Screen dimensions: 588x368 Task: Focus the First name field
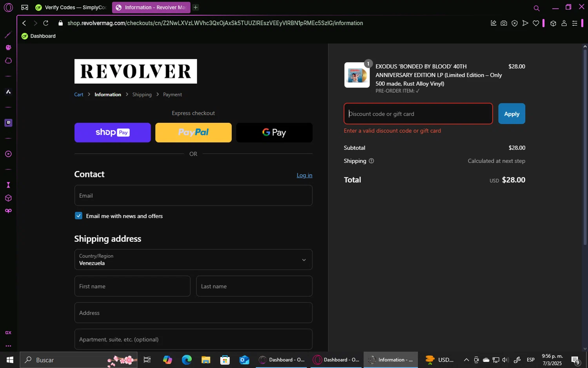132,286
